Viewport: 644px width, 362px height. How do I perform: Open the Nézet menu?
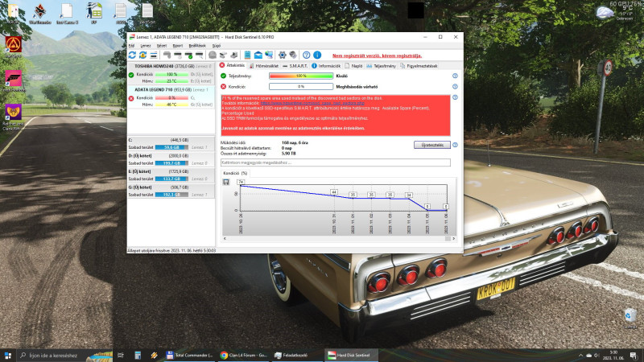162,46
